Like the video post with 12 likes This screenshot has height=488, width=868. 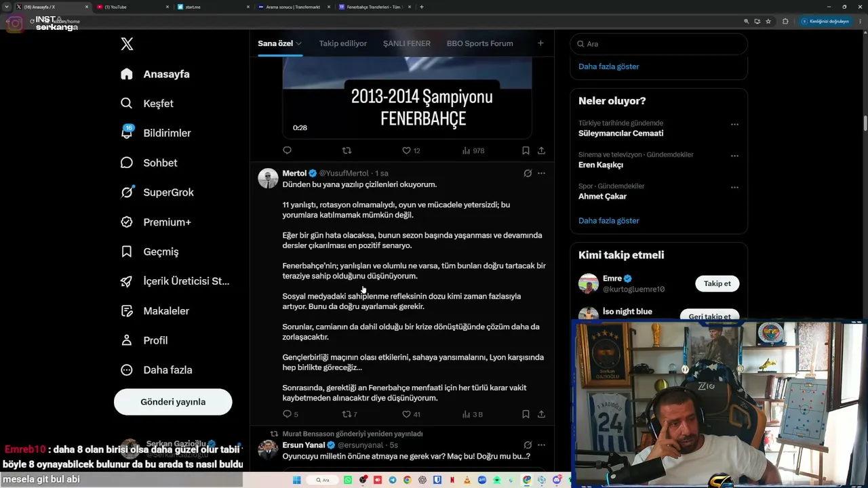tap(411, 150)
